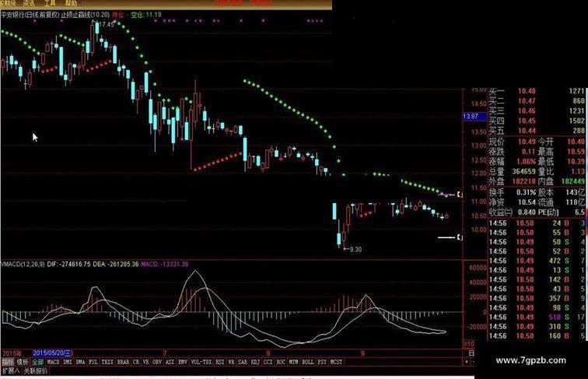The image size is (588, 379).
Task: Switch indicator to DMI
Action: pyautogui.click(x=68, y=362)
